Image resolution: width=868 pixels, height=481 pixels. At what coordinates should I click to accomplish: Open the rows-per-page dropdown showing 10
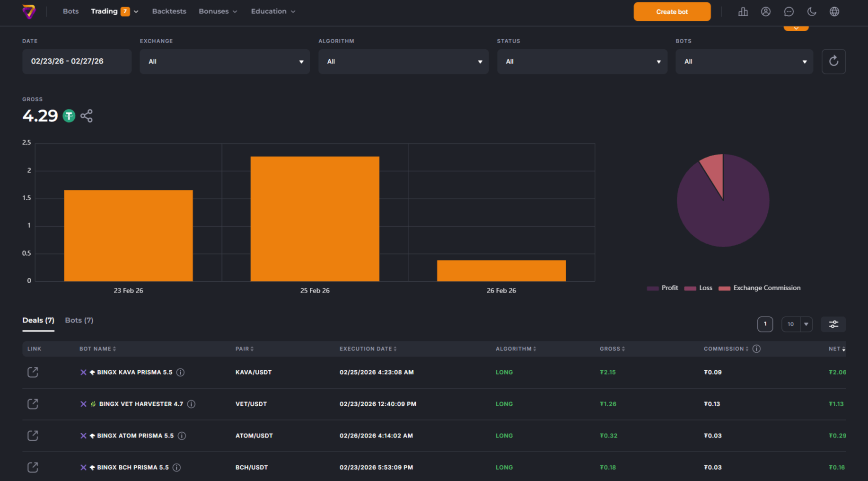pyautogui.click(x=797, y=324)
